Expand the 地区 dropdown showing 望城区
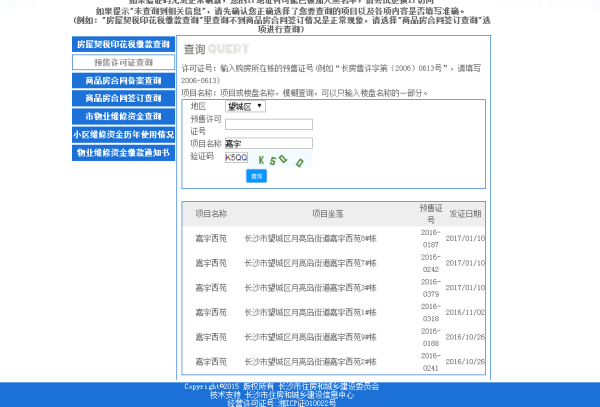 click(x=245, y=105)
